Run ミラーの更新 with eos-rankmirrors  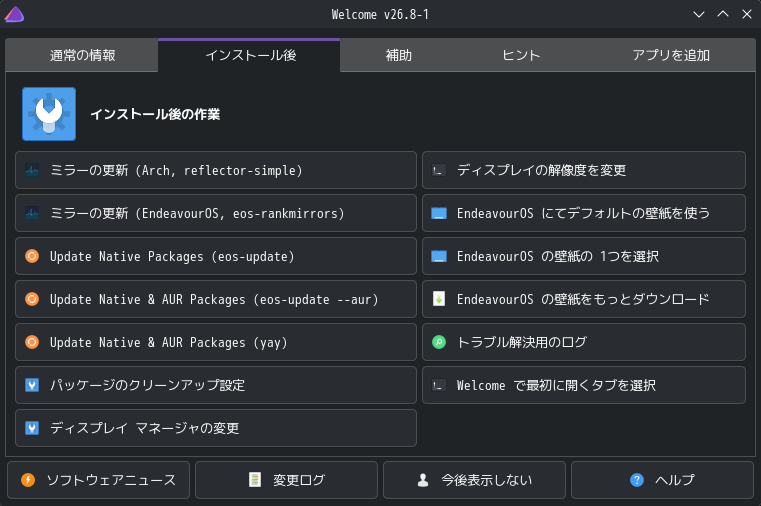coord(216,213)
